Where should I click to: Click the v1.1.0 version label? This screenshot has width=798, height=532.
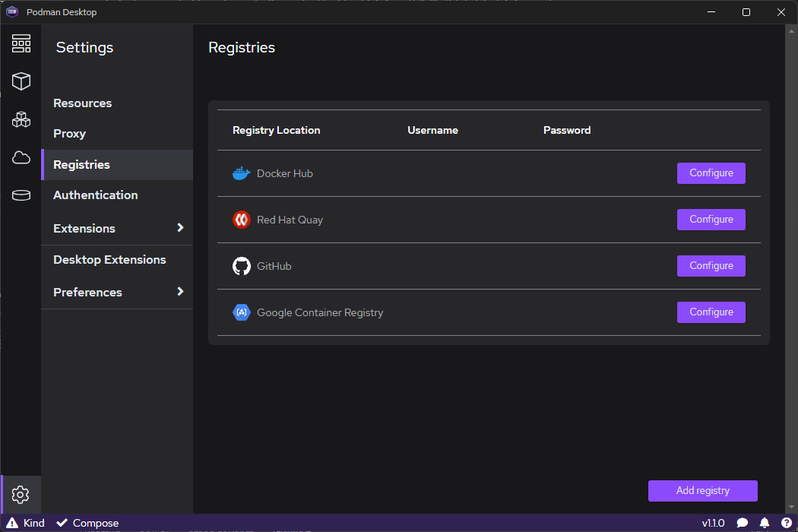[x=713, y=523]
